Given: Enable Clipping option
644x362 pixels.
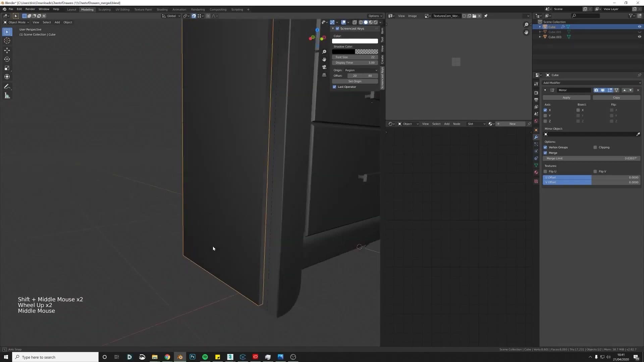Looking at the screenshot, I should (595, 147).
